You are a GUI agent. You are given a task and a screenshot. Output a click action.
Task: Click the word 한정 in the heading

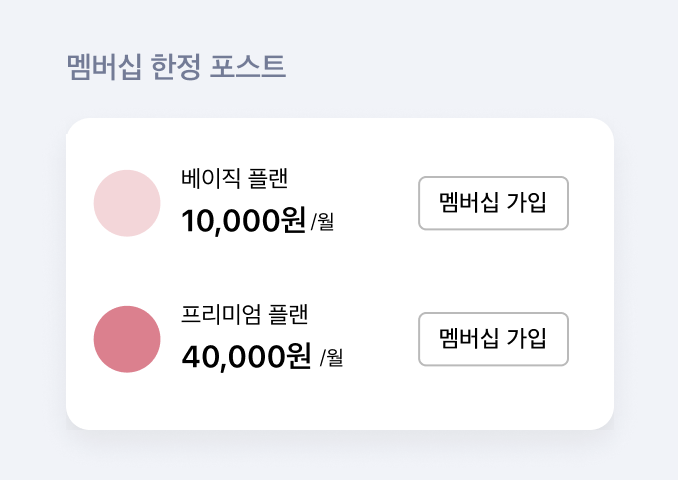pyautogui.click(x=176, y=67)
